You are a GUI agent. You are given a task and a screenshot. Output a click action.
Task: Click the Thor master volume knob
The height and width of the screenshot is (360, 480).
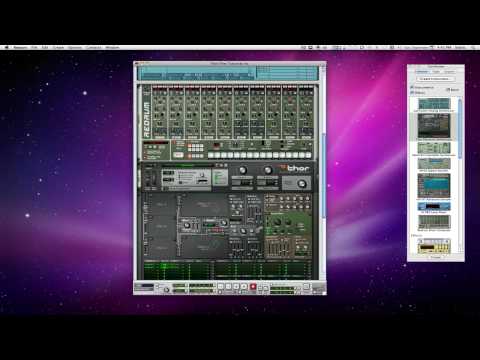(x=302, y=183)
